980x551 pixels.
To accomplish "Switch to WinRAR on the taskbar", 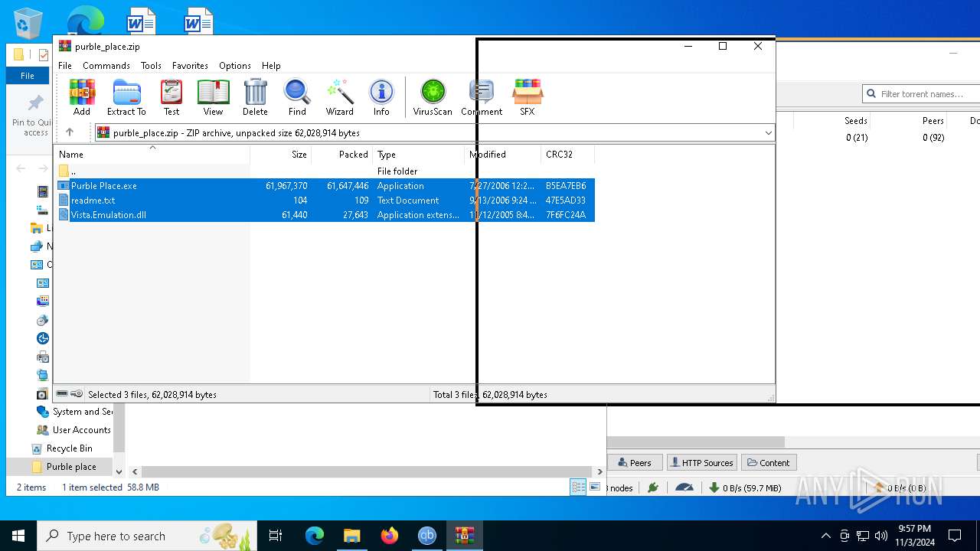I will (x=465, y=536).
